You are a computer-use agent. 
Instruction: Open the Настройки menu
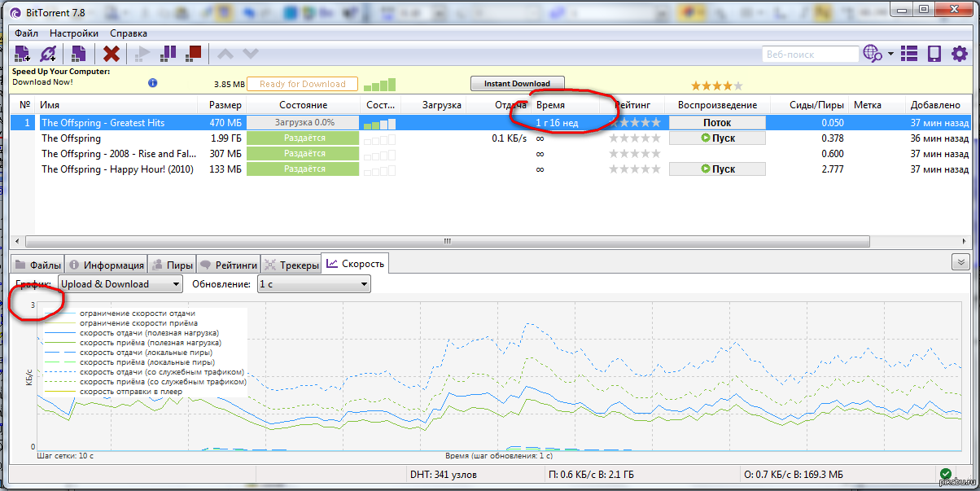(74, 33)
